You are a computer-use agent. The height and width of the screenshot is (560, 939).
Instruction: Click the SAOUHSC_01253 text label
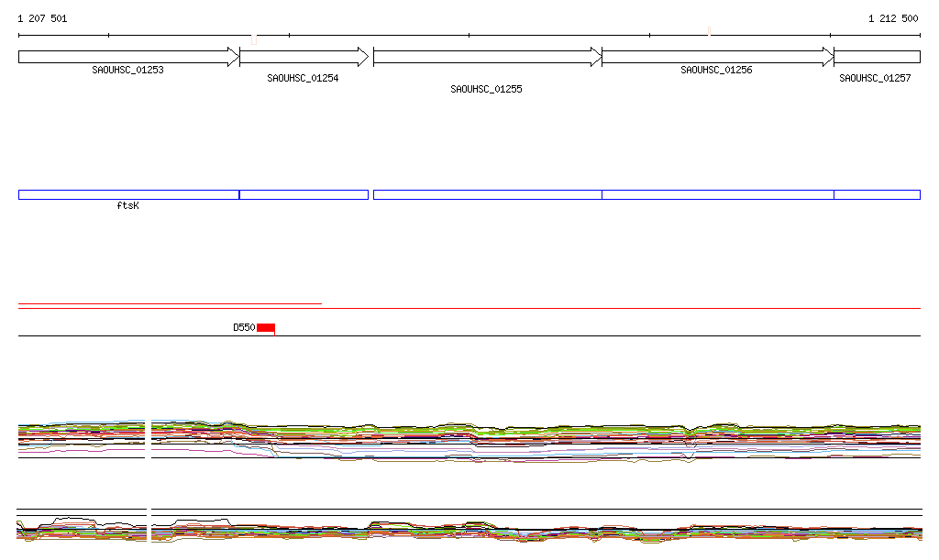128,70
